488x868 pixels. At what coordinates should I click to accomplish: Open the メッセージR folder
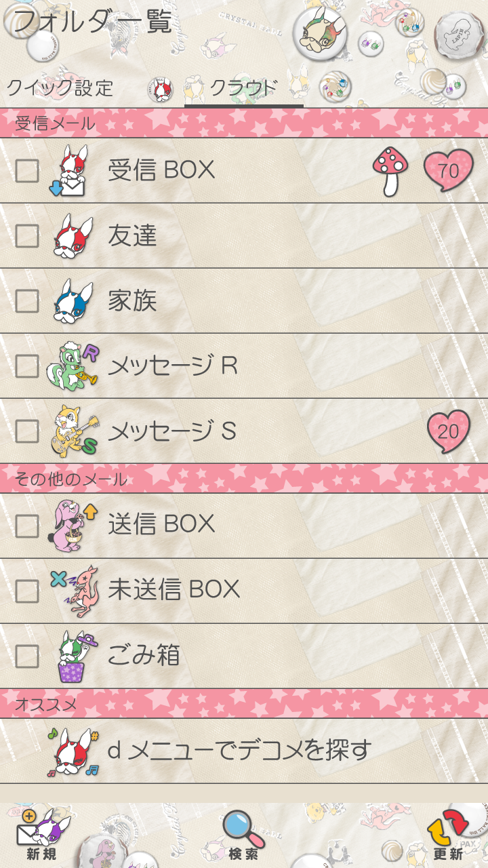tap(173, 366)
